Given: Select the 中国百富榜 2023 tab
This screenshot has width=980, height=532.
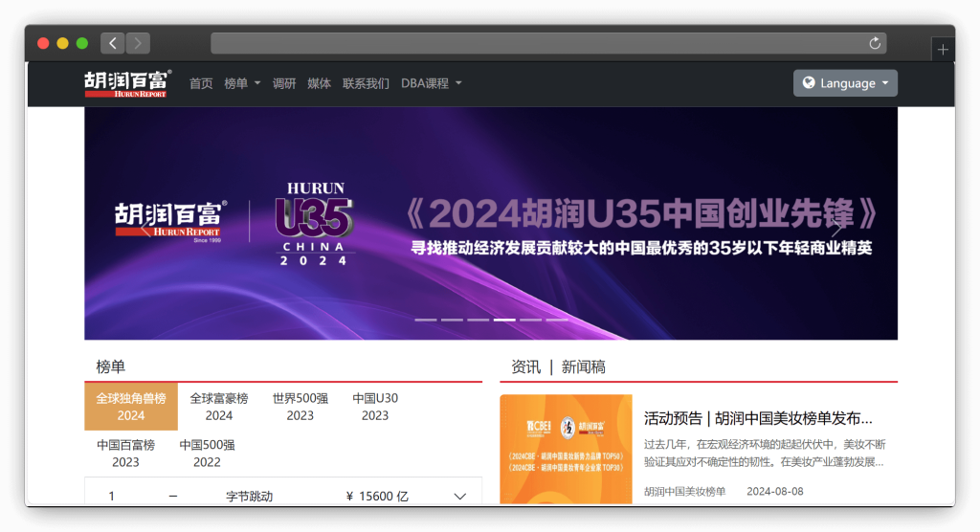Looking at the screenshot, I should click(x=125, y=454).
